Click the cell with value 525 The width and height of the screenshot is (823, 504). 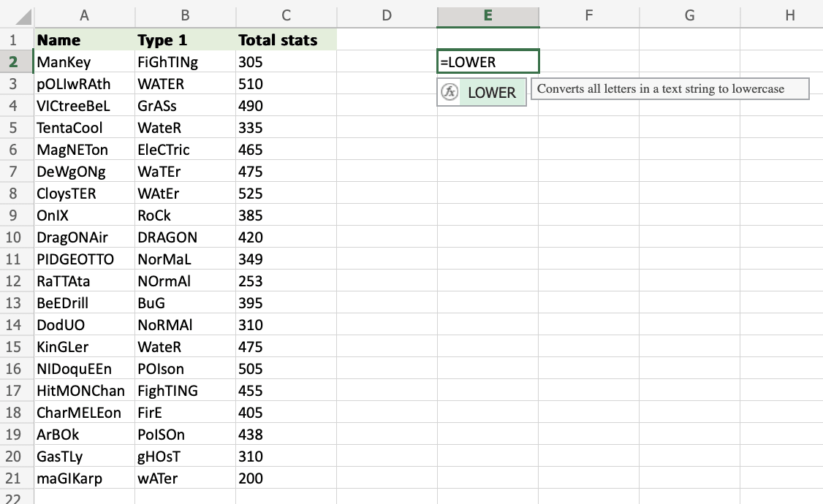pyautogui.click(x=286, y=194)
